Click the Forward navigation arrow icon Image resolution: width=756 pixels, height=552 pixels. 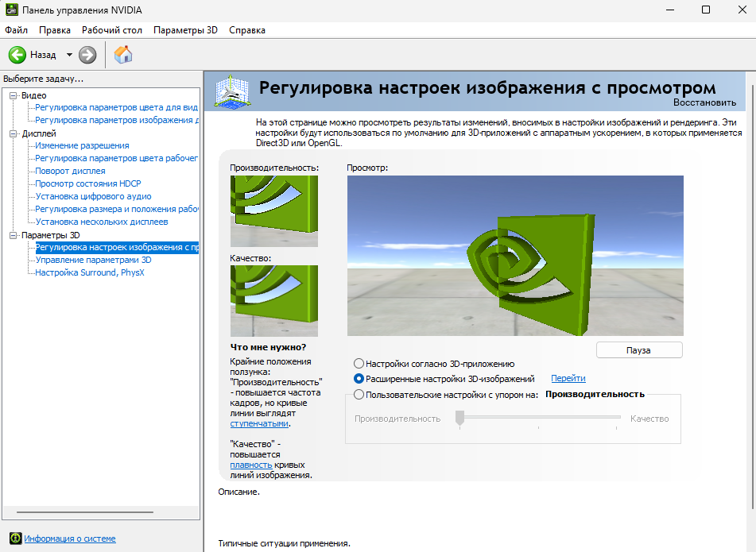click(85, 55)
